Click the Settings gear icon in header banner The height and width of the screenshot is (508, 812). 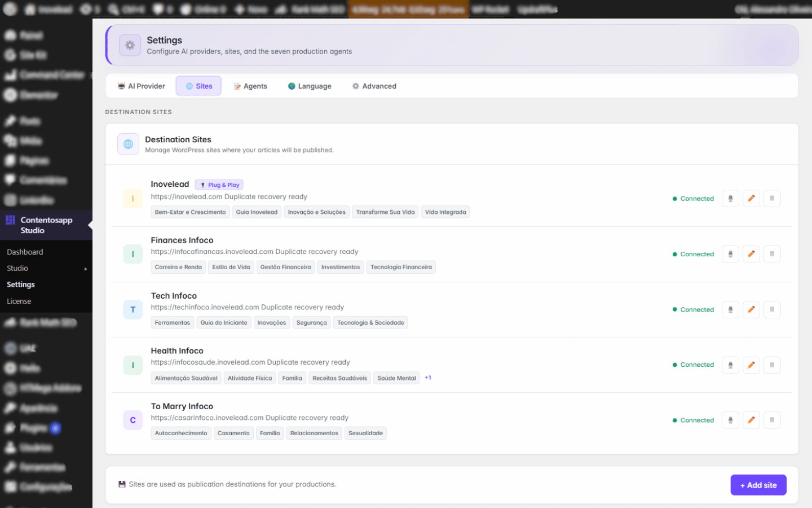[130, 45]
